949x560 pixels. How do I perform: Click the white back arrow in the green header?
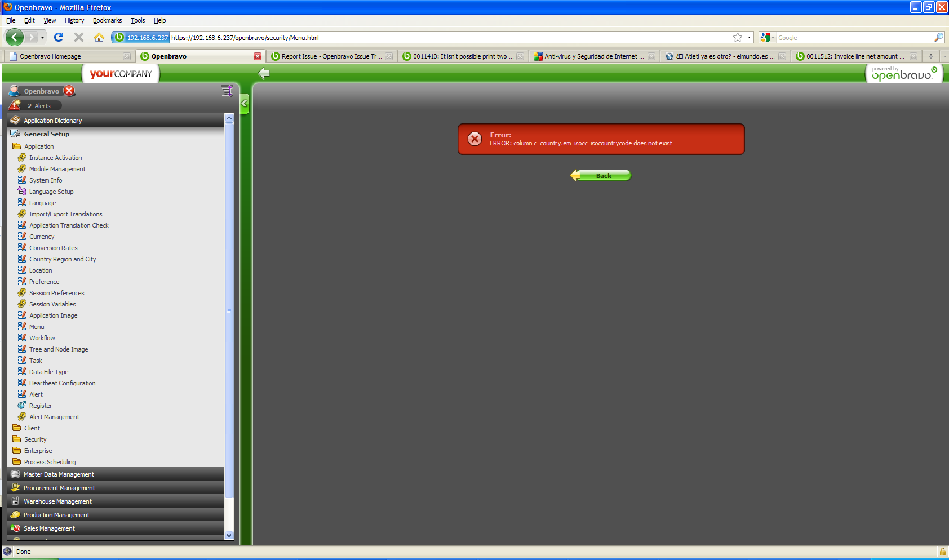coord(264,73)
